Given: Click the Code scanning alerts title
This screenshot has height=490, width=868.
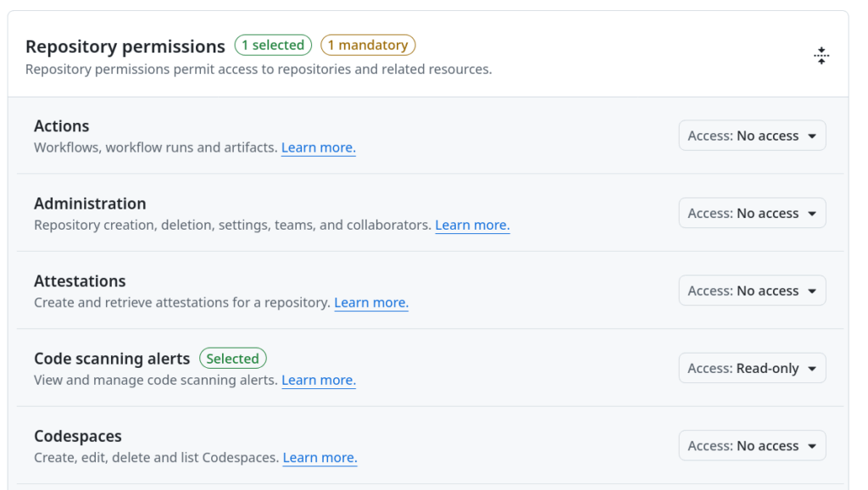Looking at the screenshot, I should pyautogui.click(x=112, y=359).
